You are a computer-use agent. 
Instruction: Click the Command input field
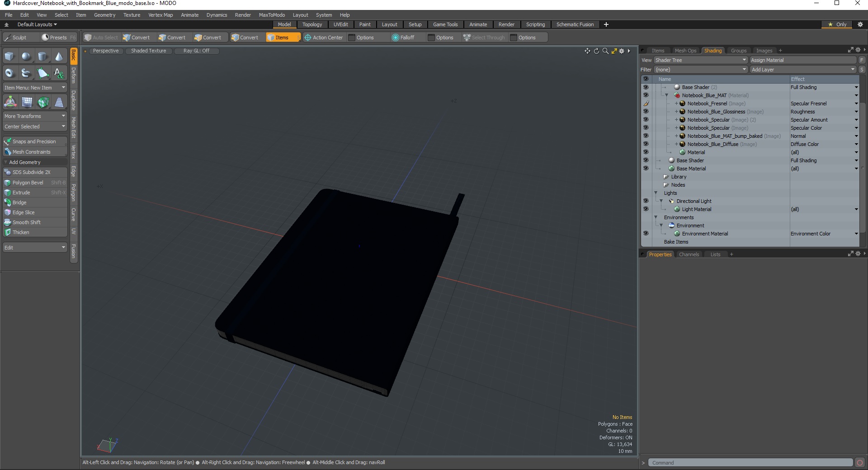click(750, 463)
